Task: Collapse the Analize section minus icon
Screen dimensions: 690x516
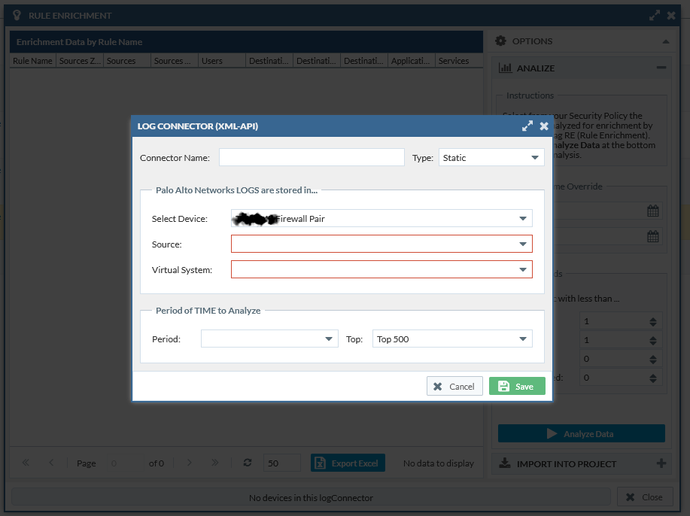Action: (661, 68)
